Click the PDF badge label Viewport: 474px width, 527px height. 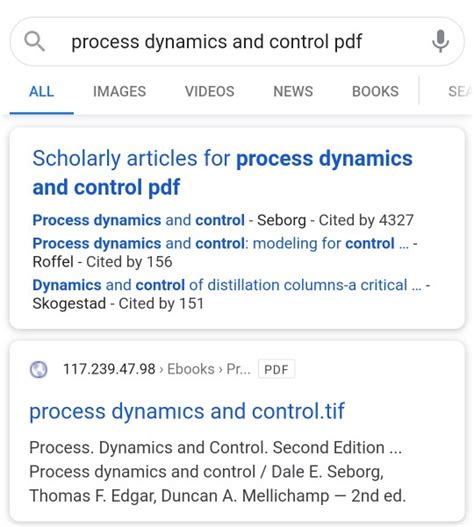tap(276, 369)
